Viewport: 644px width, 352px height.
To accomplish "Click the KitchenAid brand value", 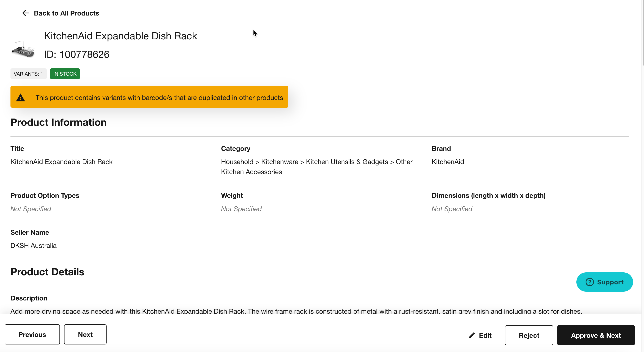I will point(448,162).
